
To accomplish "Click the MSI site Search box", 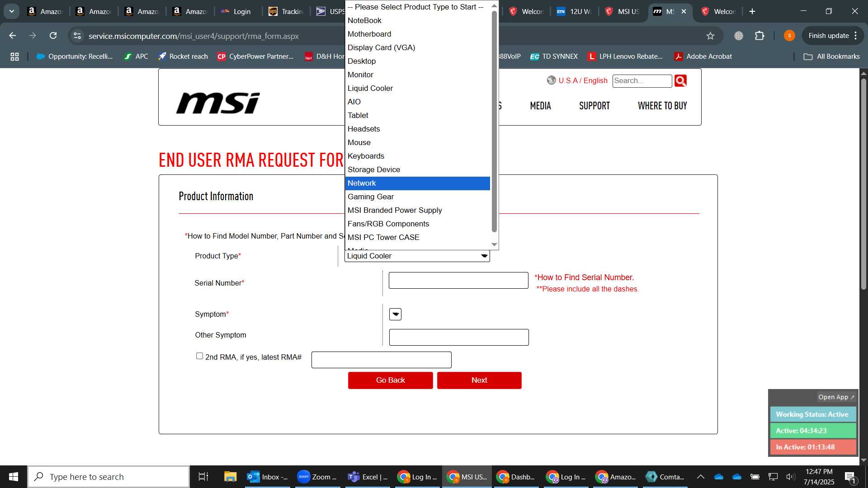I will tap(642, 81).
